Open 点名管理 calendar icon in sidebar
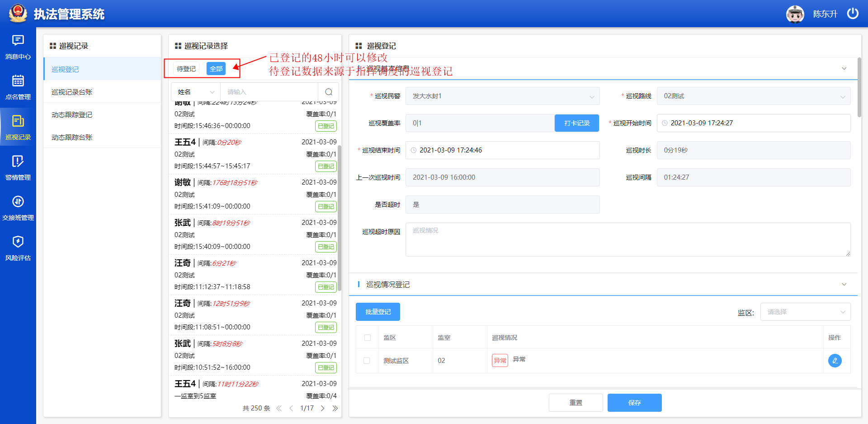The image size is (868, 424). (18, 81)
